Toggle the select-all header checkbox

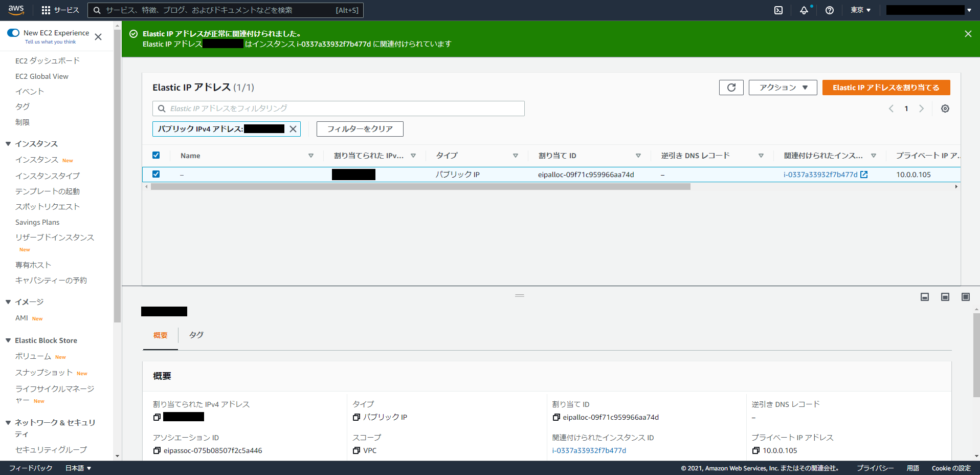coord(156,155)
